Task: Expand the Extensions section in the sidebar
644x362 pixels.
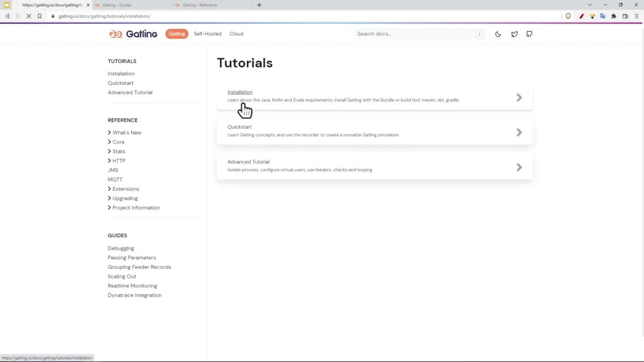Action: tap(125, 189)
